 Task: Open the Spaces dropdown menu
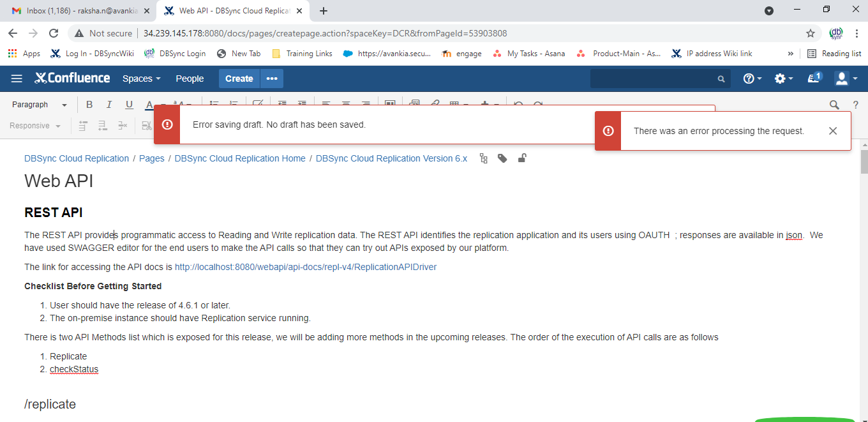141,79
